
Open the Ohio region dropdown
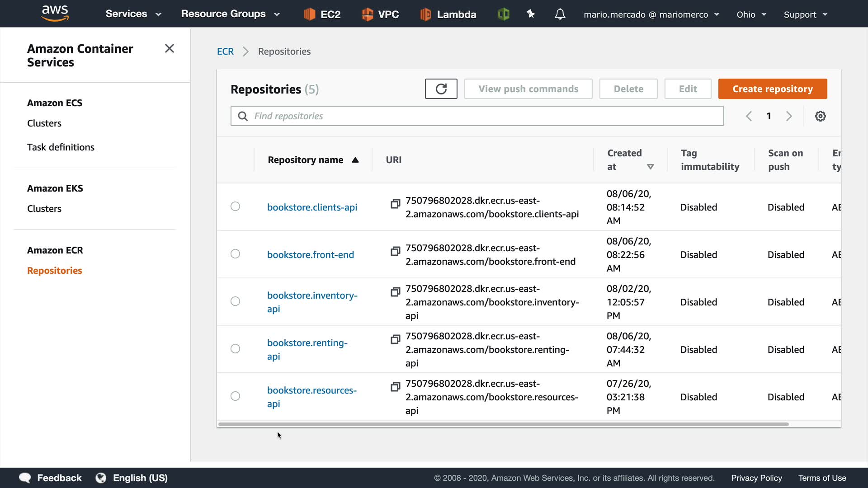[x=751, y=14]
